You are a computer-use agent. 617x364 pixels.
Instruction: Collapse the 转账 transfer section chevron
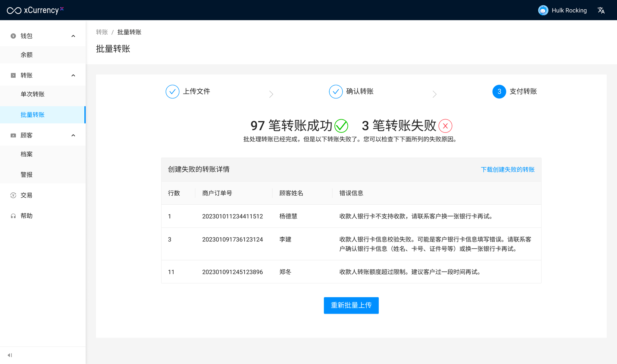tap(73, 75)
